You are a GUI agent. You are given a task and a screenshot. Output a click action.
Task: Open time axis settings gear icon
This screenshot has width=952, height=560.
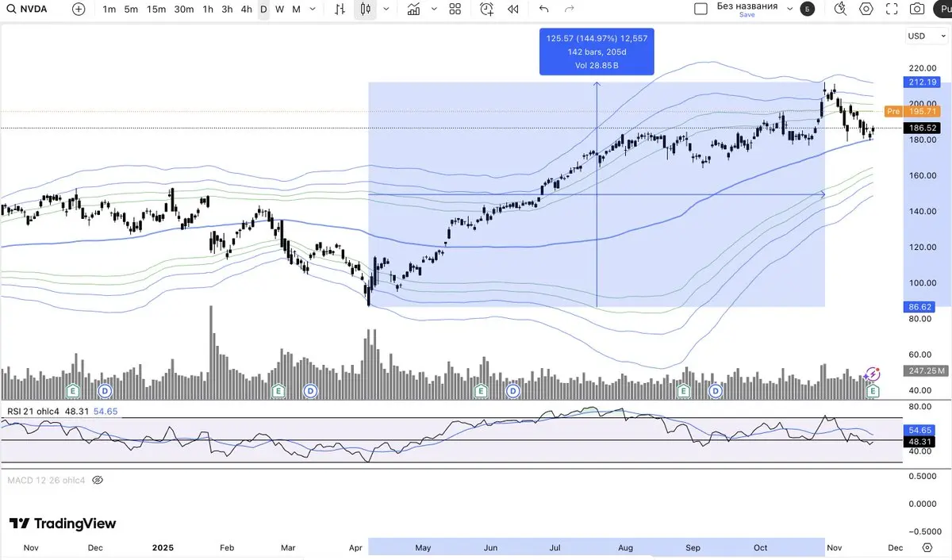[927, 548]
